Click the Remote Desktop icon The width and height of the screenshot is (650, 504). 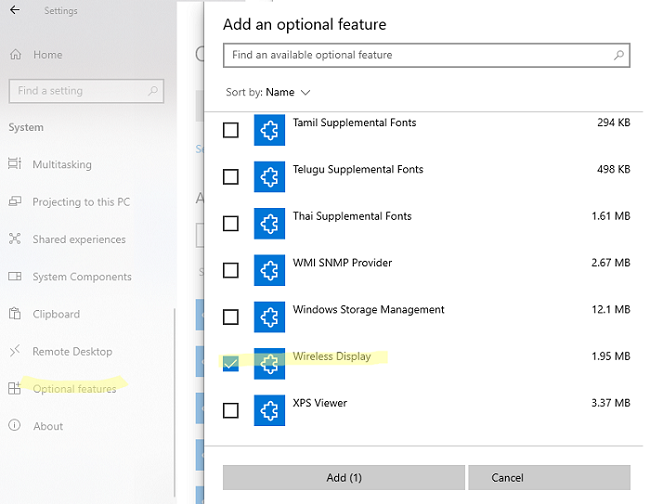click(x=15, y=351)
